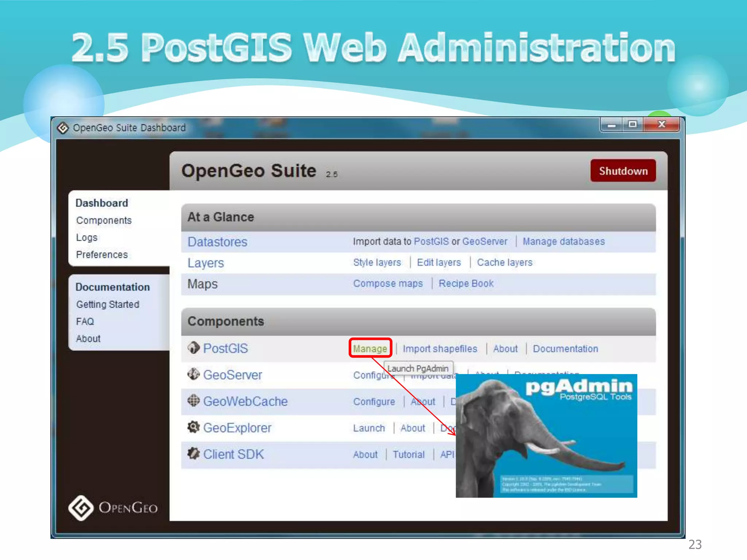Screen dimensions: 747x560
Task: Click the Client SDK icon
Action: (x=193, y=454)
